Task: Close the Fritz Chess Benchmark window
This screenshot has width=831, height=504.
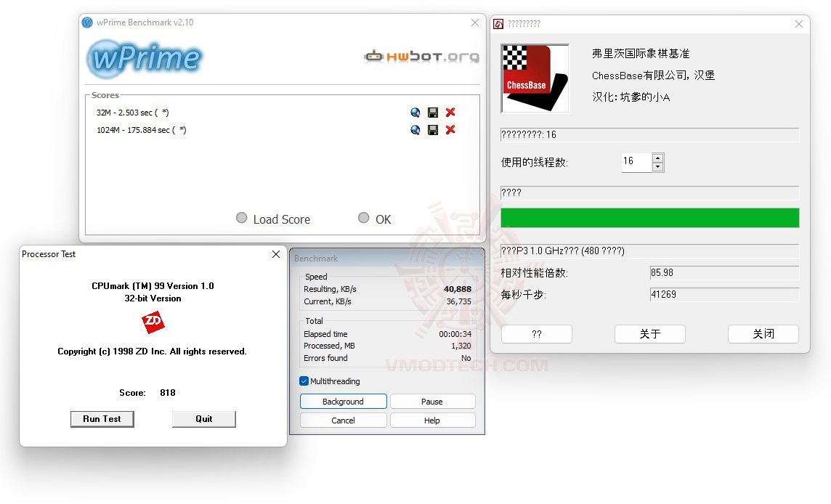Action: pyautogui.click(x=799, y=24)
